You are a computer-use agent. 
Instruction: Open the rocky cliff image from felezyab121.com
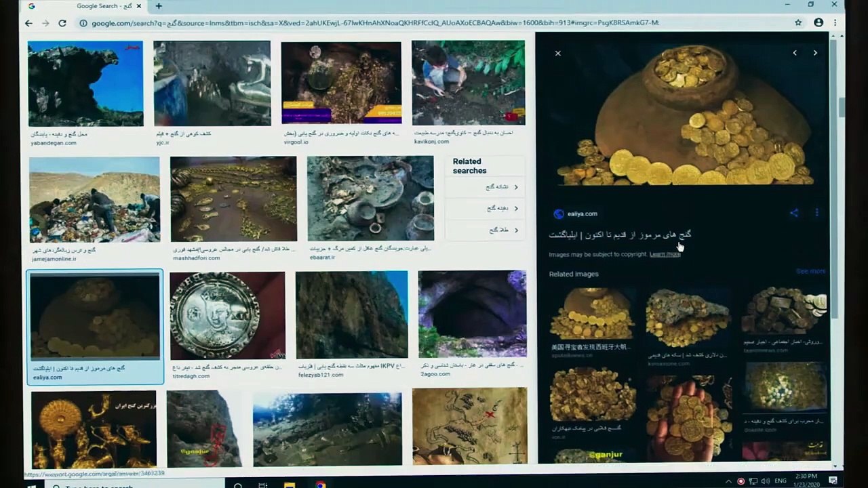pyautogui.click(x=352, y=314)
